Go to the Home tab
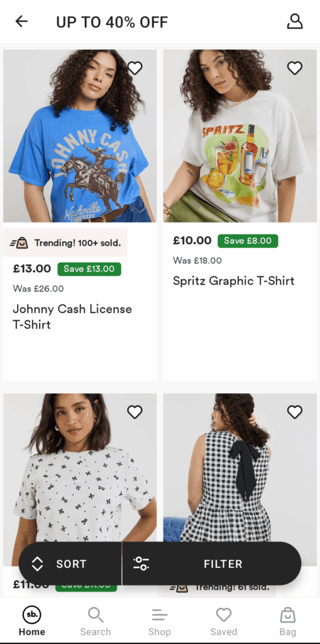 click(x=31, y=621)
